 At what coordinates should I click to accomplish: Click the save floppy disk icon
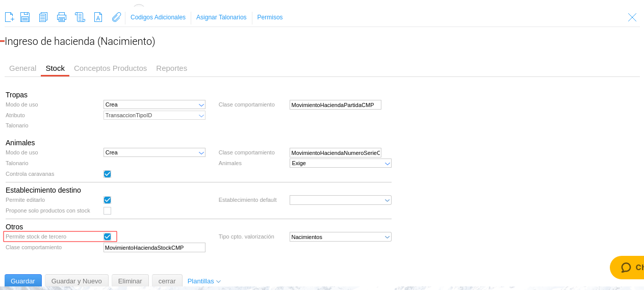(x=25, y=17)
